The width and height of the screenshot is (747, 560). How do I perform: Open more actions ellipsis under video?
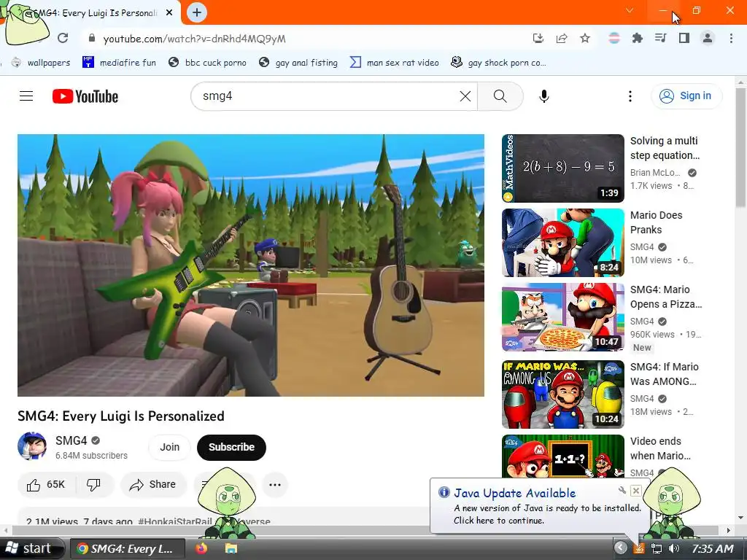click(275, 485)
